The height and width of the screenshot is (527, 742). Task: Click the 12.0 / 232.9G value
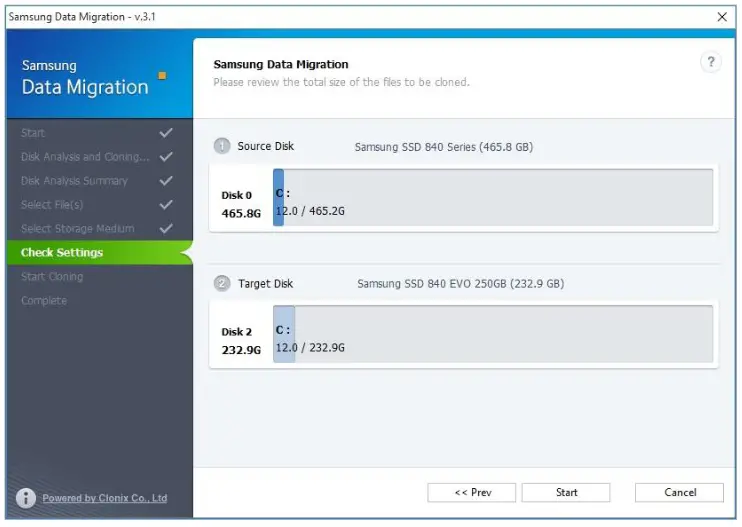point(310,348)
